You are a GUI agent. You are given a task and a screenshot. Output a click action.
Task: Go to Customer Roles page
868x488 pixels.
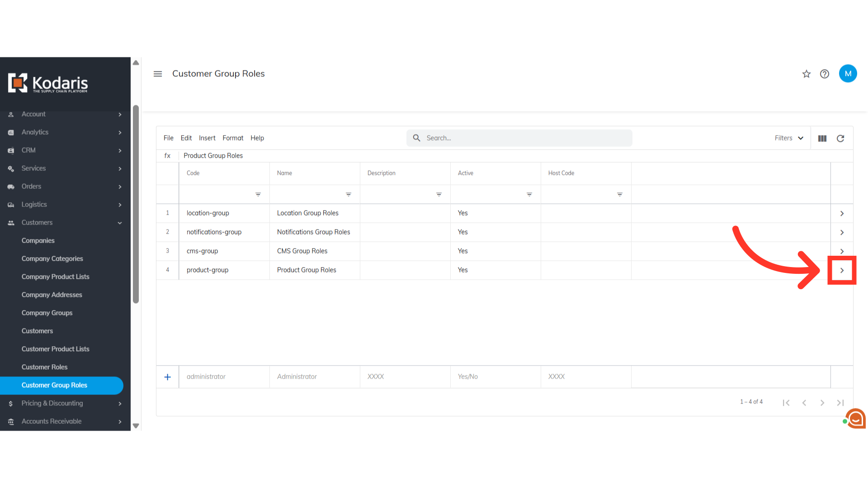44,367
